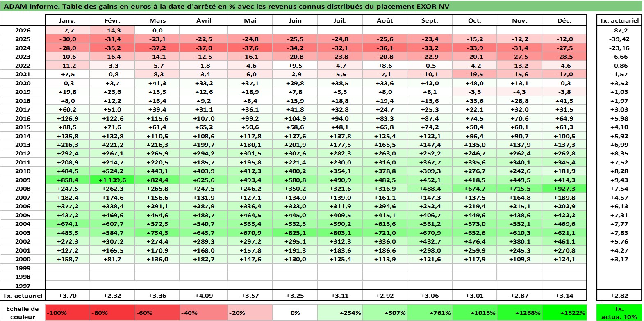Screen dimensions: 644x321
Task: Click the cell showing +927,3
Action: pos(564,189)
